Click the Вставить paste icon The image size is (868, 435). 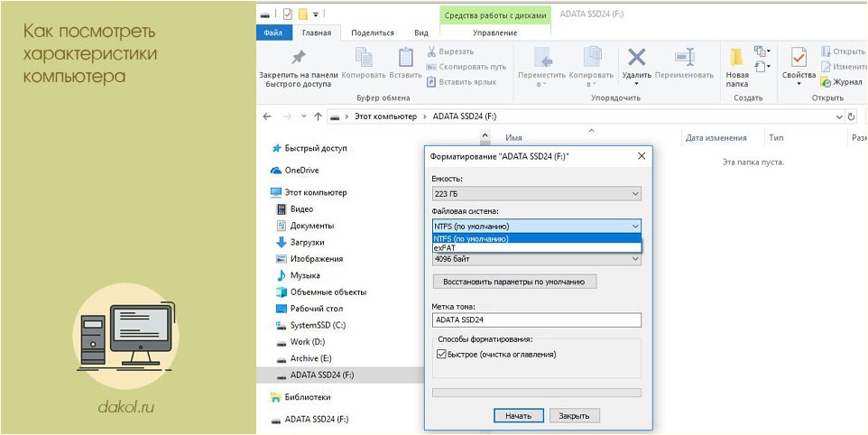tap(406, 57)
